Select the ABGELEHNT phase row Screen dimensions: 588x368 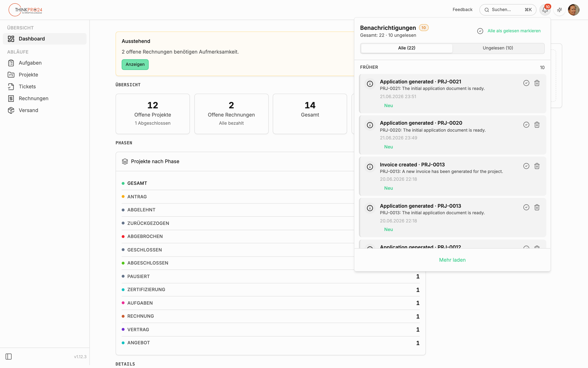[x=271, y=210]
